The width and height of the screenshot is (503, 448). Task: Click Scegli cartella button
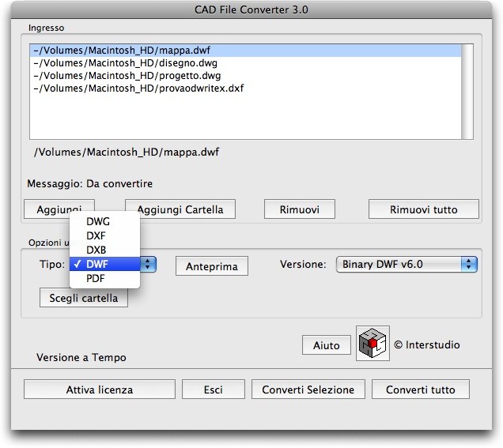tap(83, 299)
